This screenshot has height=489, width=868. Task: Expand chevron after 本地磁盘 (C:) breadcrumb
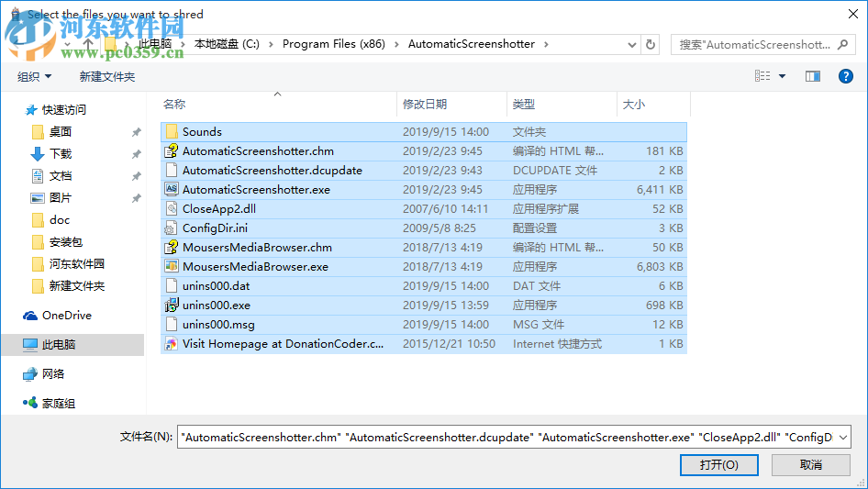[271, 44]
